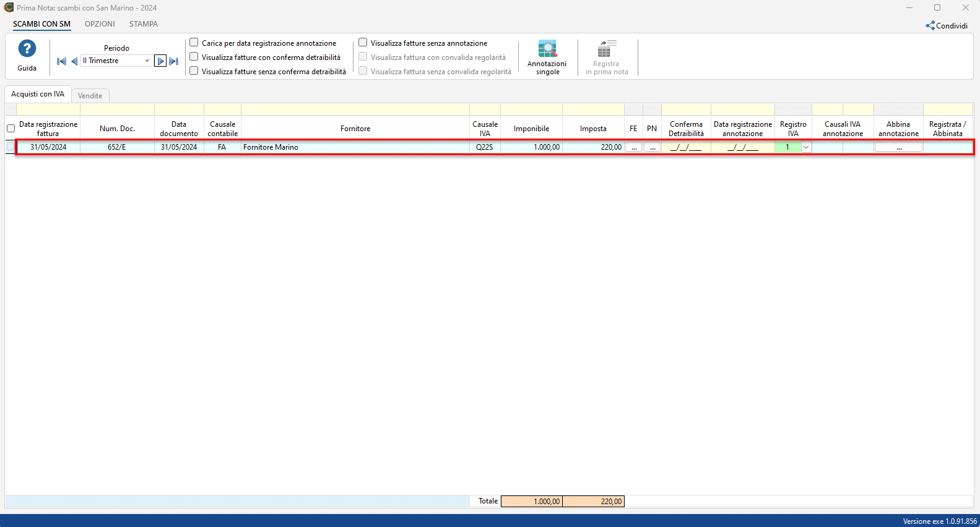This screenshot has height=527, width=980.
Task: Click the Conferma Detraibilità date field
Action: point(686,147)
